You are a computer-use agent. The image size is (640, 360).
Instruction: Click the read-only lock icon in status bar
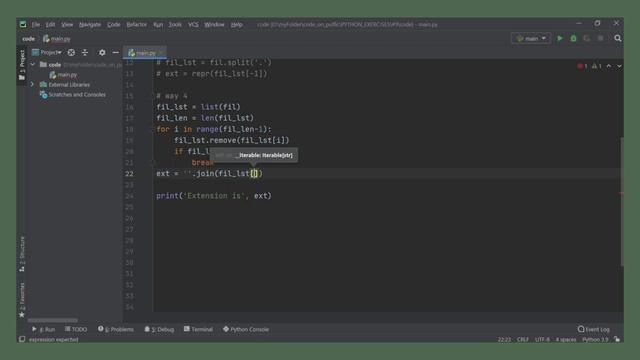coord(617,340)
